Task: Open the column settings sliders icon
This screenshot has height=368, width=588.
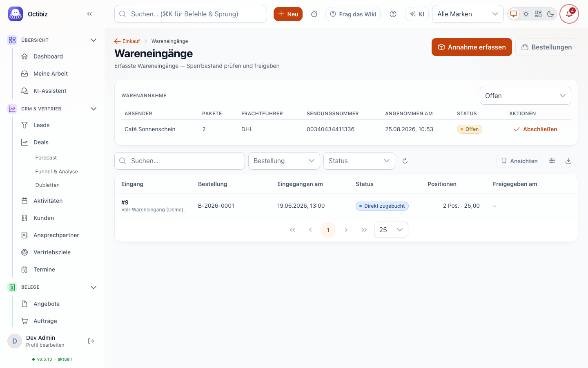Action: [552, 161]
